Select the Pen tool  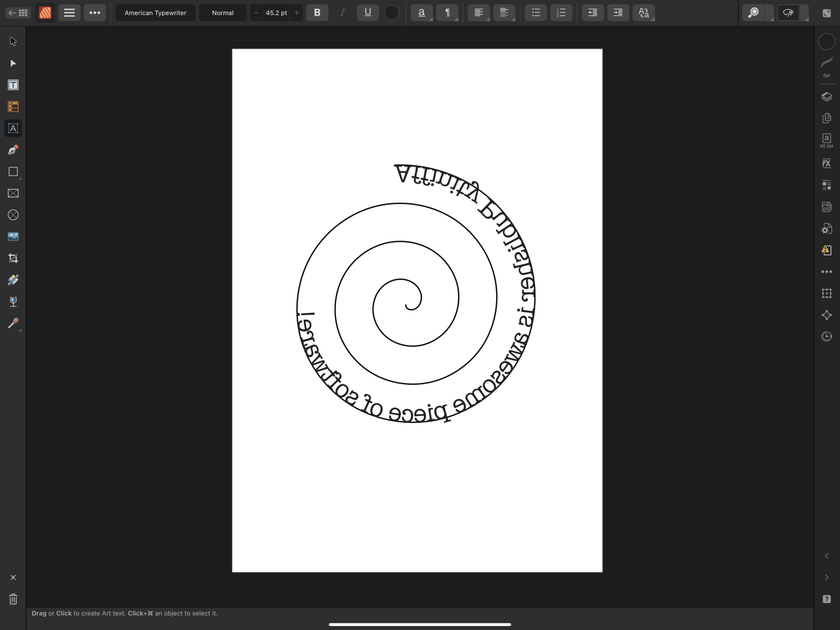12,150
